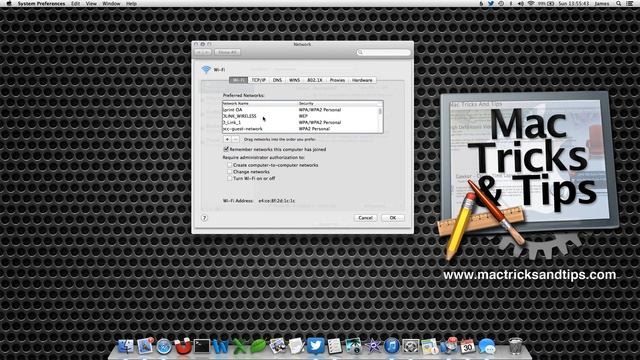This screenshot has height=360, width=640.
Task: Click Cancel in the Network dialog
Action: click(365, 218)
